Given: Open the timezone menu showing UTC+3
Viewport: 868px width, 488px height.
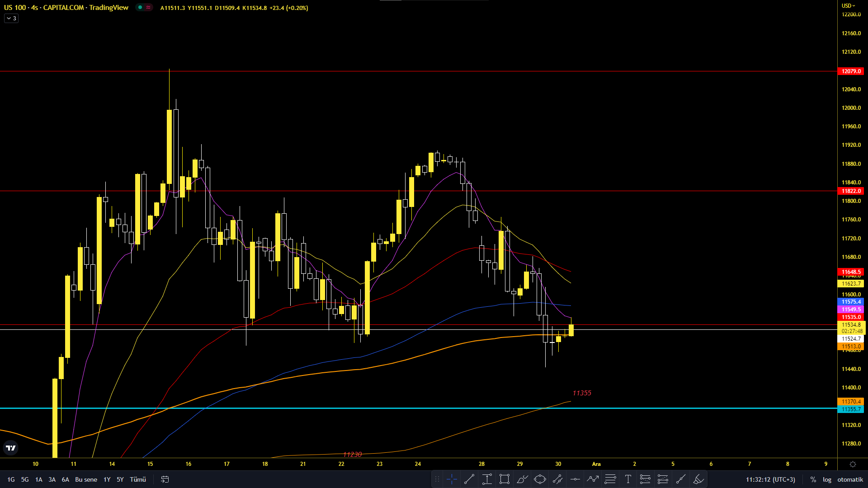Looking at the screenshot, I should point(770,479).
